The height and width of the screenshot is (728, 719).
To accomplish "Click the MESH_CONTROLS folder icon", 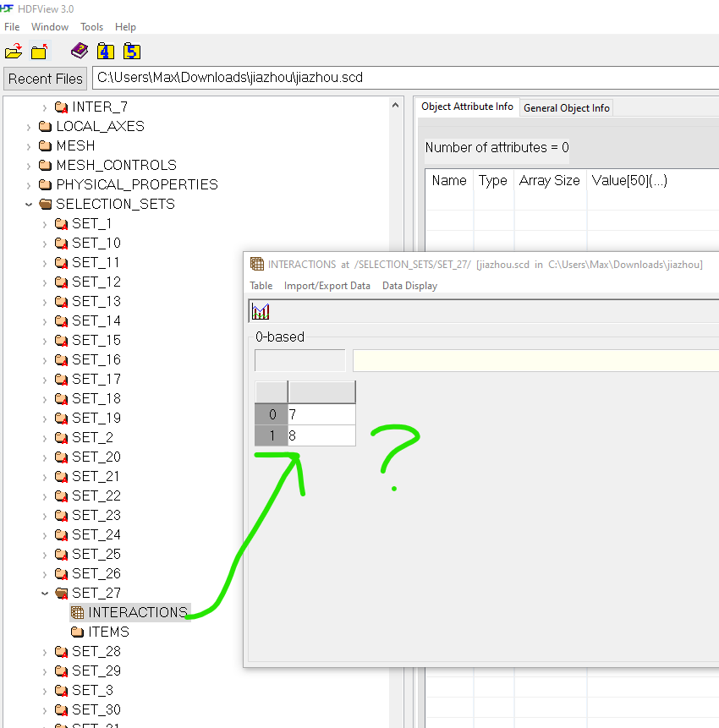I will [x=45, y=165].
